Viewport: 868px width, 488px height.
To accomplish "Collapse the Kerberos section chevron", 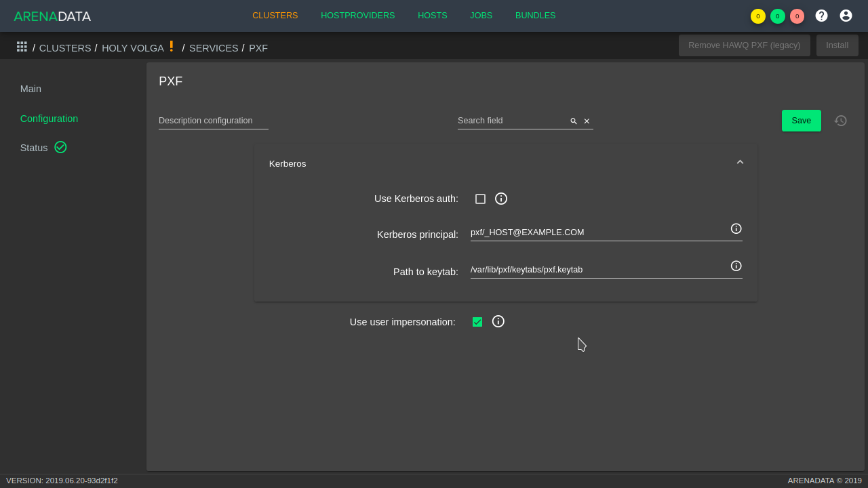I will [740, 162].
